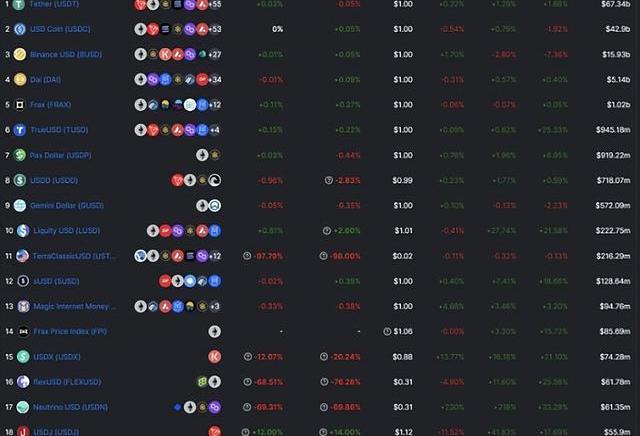This screenshot has width=640, height=436.
Task: Click info icon beside TerraClassicUSD's -97.79% change
Action: pos(247,255)
